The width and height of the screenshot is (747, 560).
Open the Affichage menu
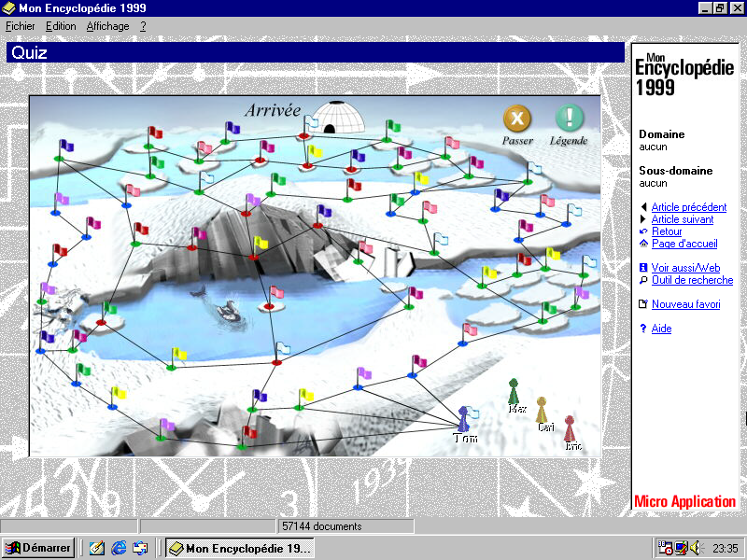(x=107, y=26)
